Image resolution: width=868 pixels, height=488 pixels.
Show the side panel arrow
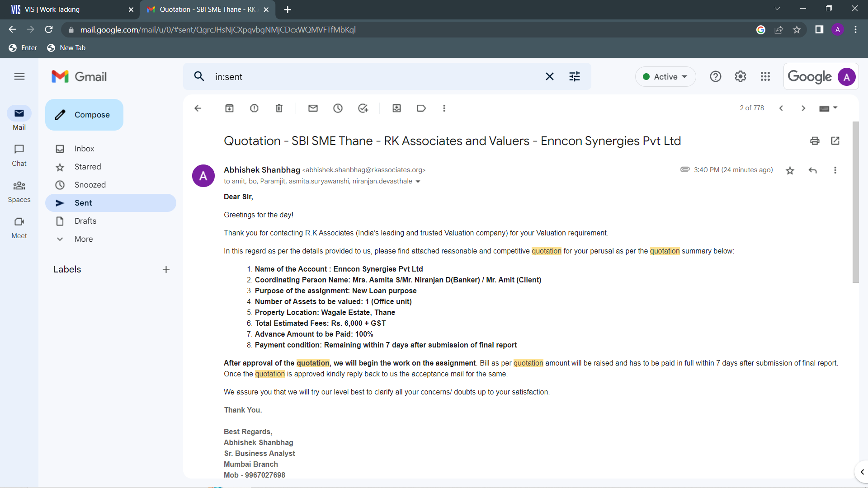862,472
